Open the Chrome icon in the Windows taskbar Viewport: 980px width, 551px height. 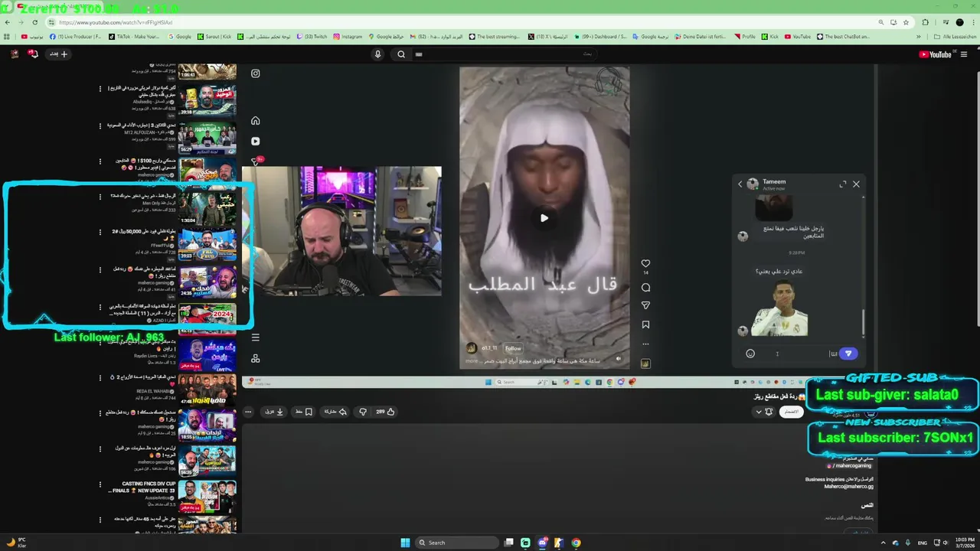[x=576, y=543]
